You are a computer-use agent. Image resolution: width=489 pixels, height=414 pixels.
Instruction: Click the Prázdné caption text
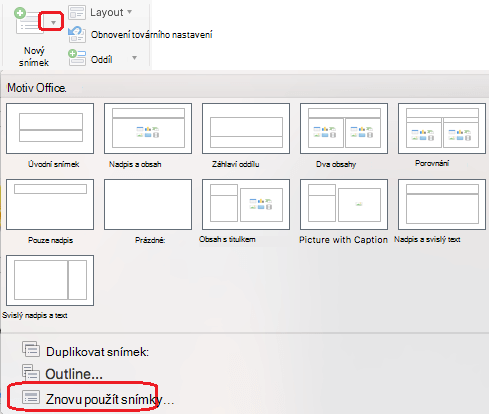[x=150, y=240]
